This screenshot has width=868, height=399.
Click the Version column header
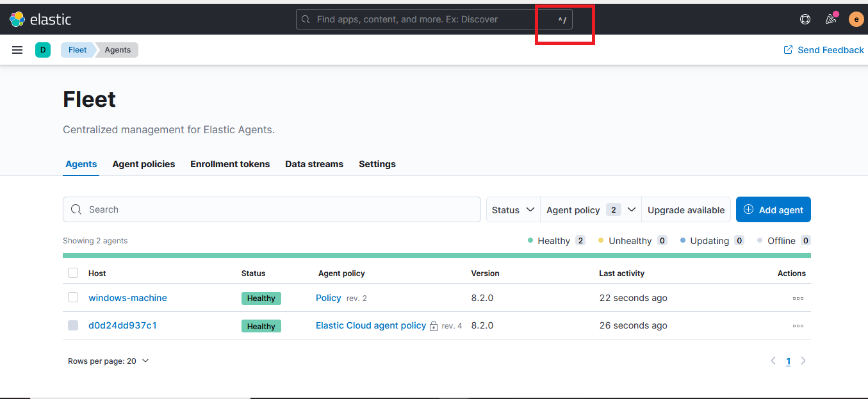click(485, 273)
